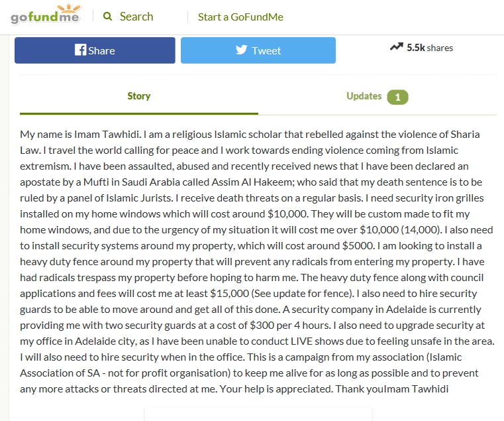The width and height of the screenshot is (504, 421).
Task: Click the blue Facebook Share button
Action: [x=95, y=50]
